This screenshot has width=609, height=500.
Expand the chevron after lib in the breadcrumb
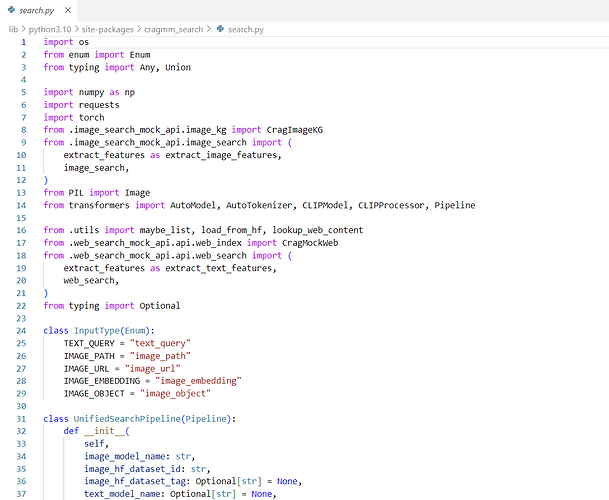(23, 29)
